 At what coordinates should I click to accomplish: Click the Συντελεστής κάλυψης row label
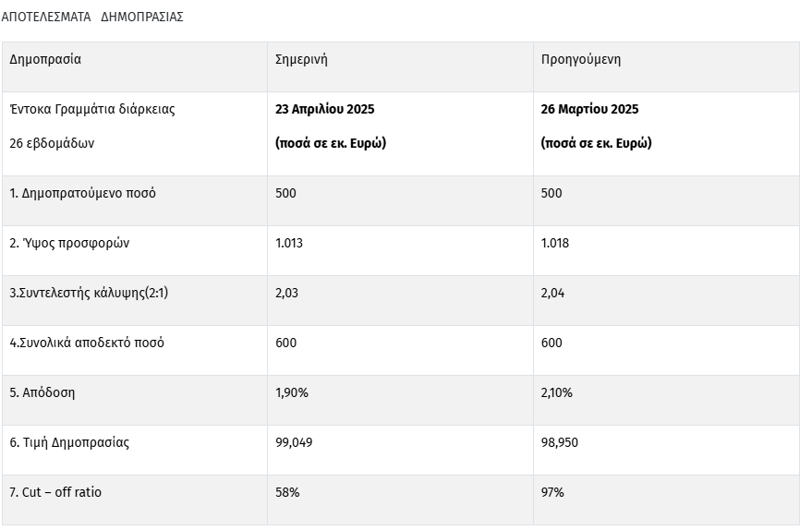89,293
